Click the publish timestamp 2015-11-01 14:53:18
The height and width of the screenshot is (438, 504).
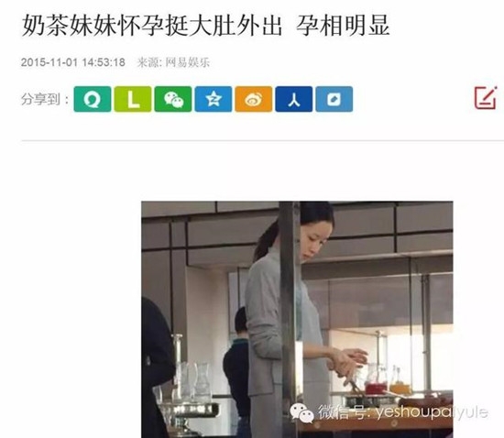click(73, 62)
